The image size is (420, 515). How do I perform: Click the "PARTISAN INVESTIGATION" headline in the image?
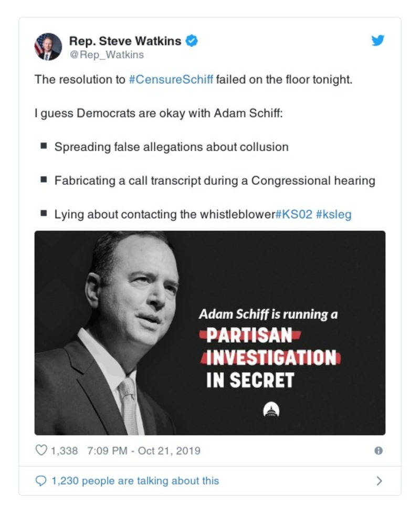click(270, 348)
